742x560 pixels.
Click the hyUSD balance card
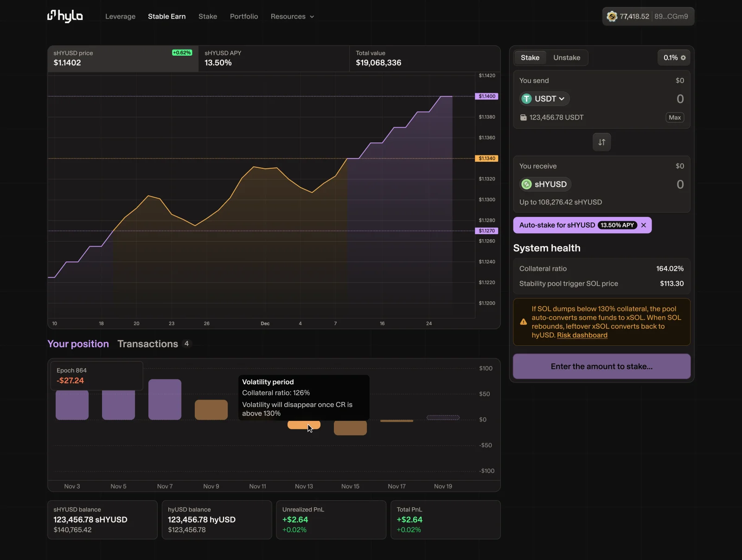coord(217,520)
